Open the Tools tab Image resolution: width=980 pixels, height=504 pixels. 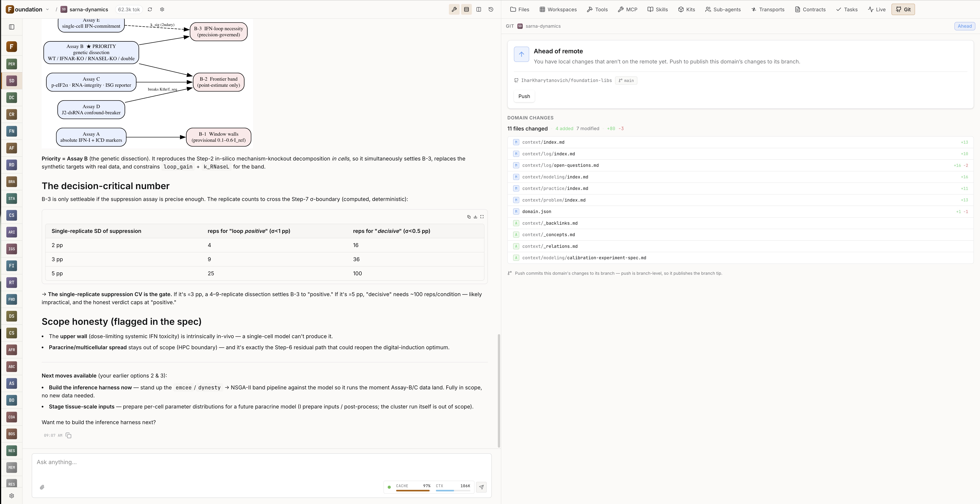point(597,10)
